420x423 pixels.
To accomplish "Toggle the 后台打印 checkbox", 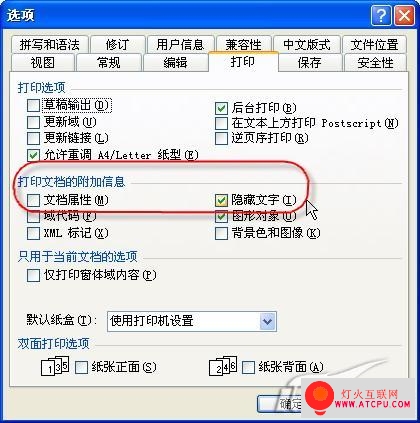I will point(221,108).
